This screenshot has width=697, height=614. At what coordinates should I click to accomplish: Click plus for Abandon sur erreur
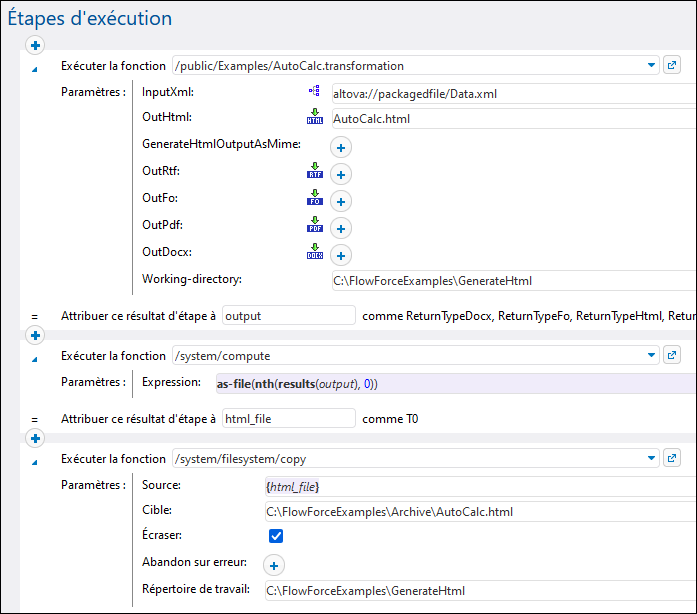click(x=273, y=565)
